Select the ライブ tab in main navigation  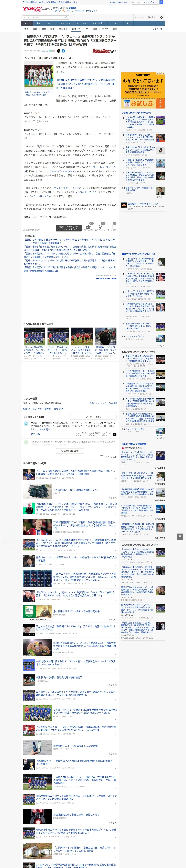tap(49, 23)
